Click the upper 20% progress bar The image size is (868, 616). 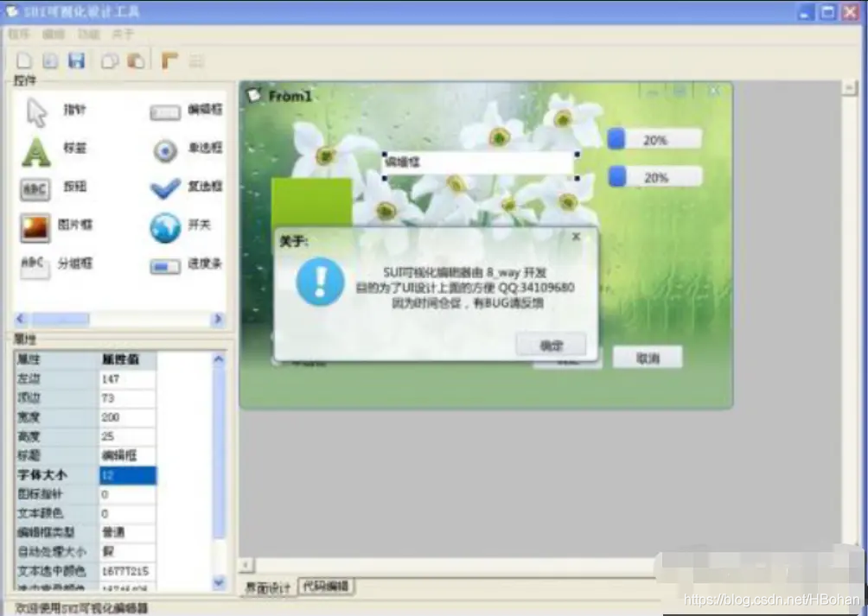[x=654, y=139]
